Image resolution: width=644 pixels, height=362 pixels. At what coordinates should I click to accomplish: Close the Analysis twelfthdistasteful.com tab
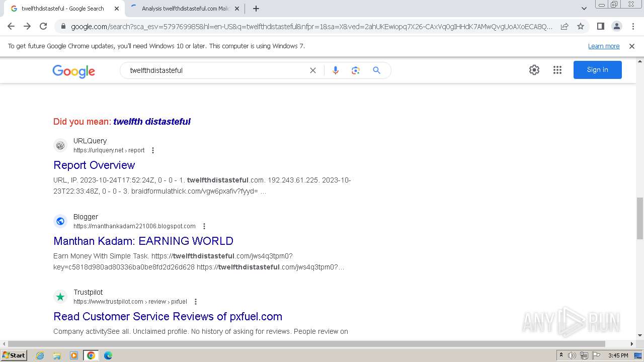[x=237, y=9]
